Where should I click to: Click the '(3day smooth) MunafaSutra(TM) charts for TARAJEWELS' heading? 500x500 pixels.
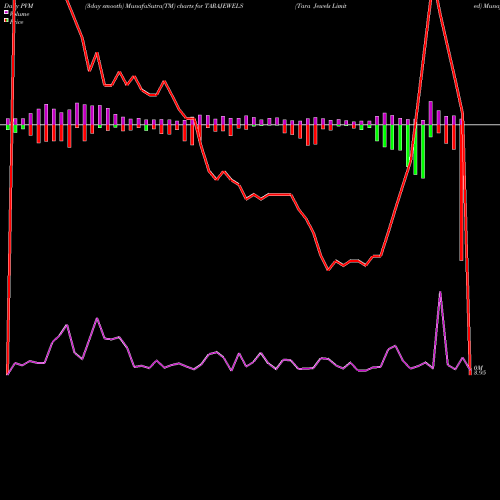(164, 6)
